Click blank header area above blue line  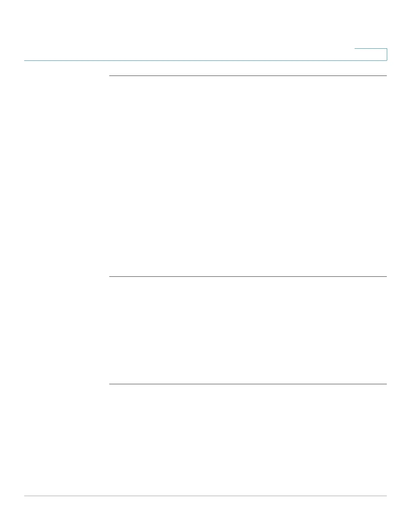188,30
